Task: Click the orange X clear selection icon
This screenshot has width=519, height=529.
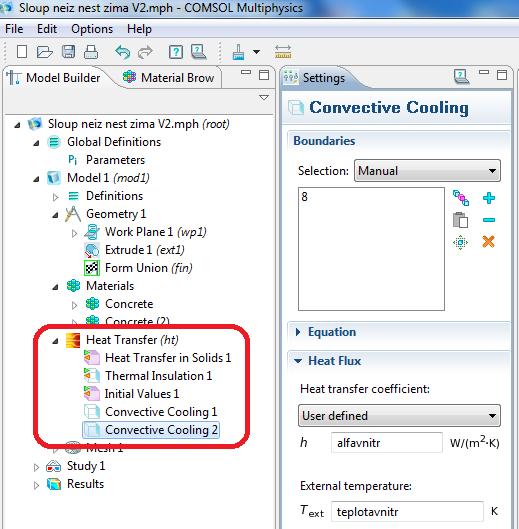Action: pos(488,242)
